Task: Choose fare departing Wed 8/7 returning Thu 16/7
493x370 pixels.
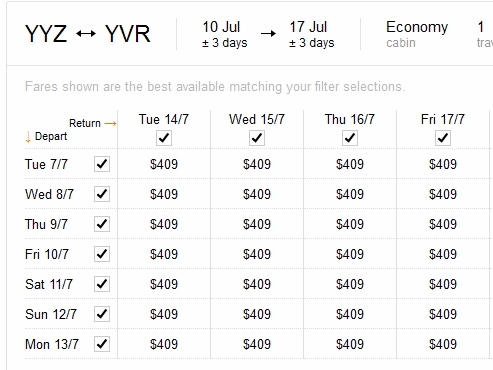Action: click(x=350, y=194)
